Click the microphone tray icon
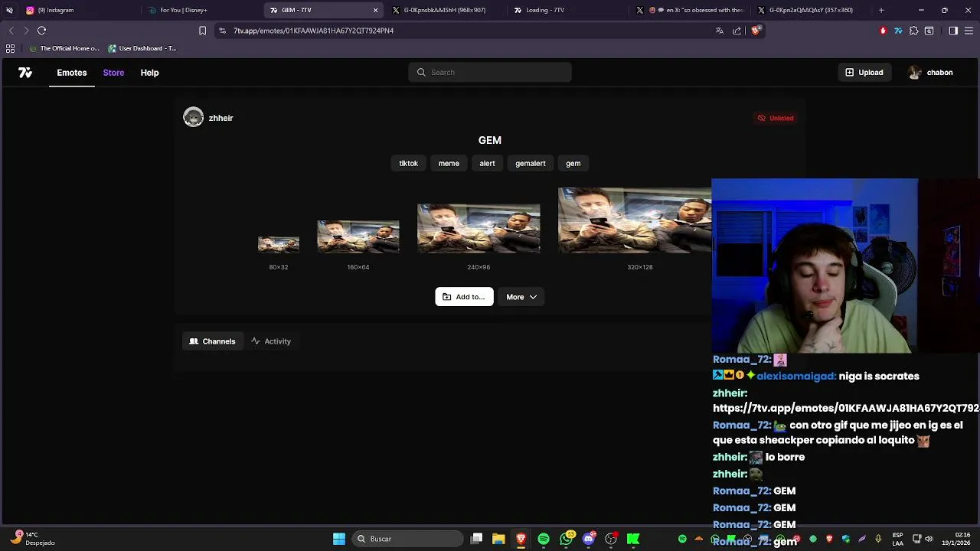 pyautogui.click(x=878, y=539)
